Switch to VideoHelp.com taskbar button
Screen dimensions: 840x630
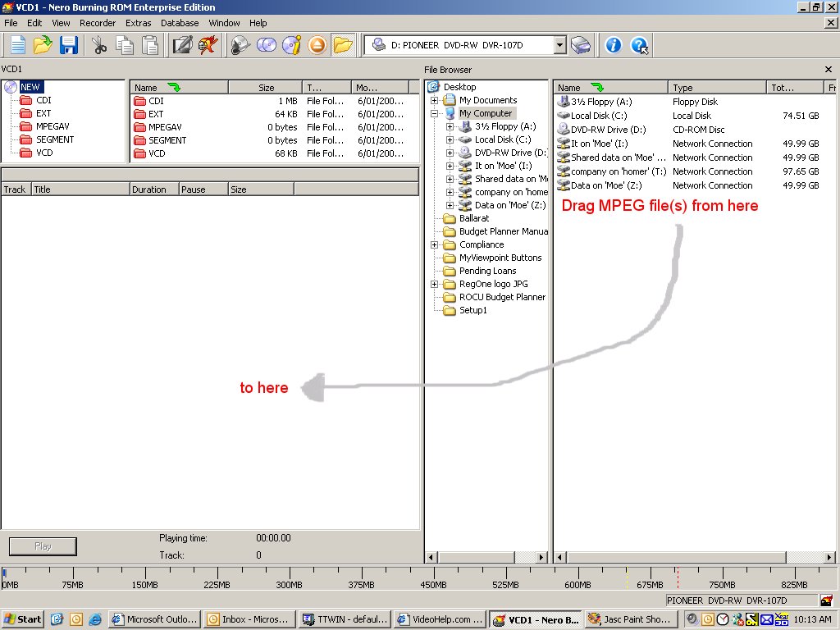pyautogui.click(x=440, y=619)
